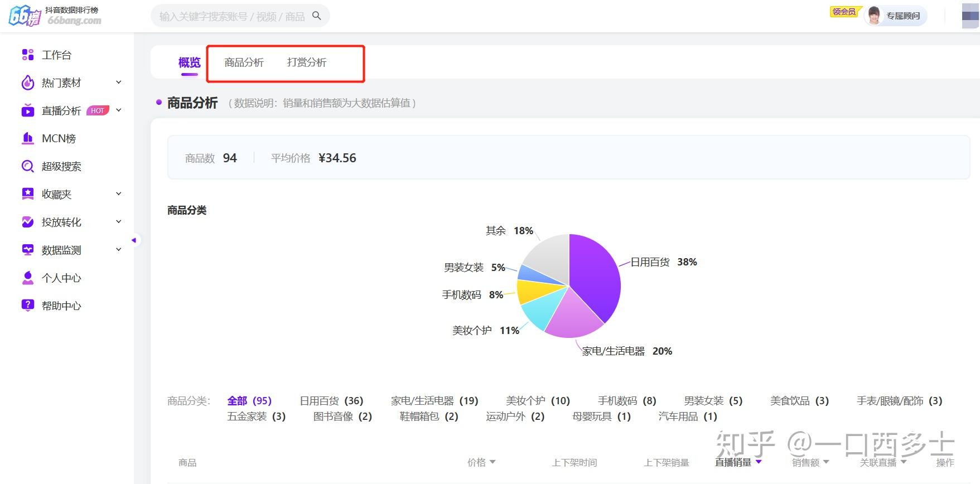
Task: Filter by 家电/生活电器 (19) category
Action: click(435, 401)
